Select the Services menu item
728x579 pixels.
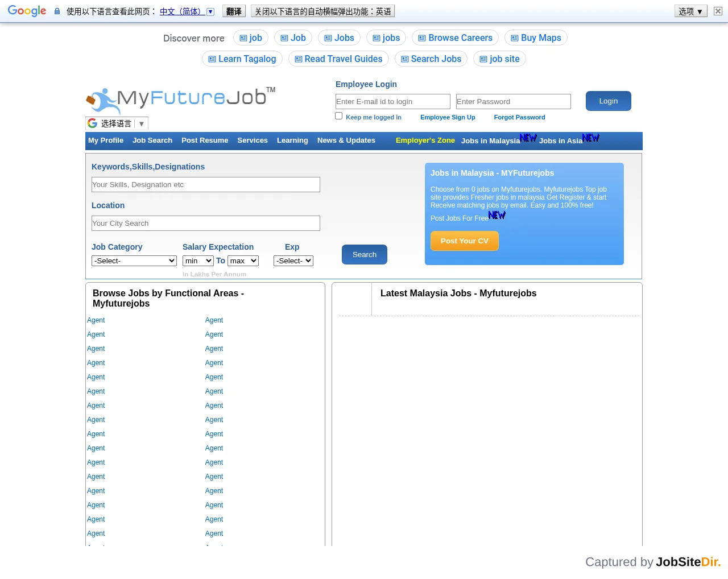pyautogui.click(x=253, y=140)
